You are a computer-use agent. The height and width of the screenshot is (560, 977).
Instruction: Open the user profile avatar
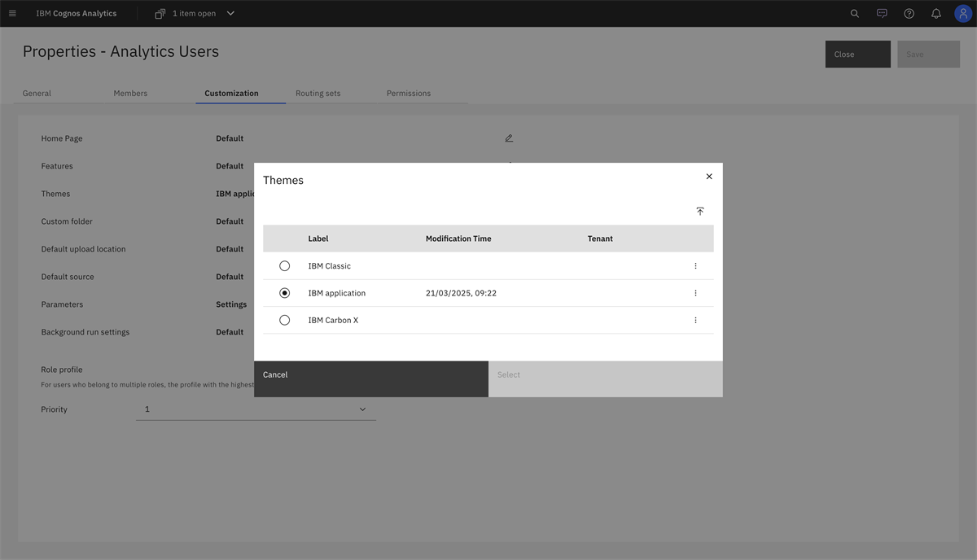[963, 13]
